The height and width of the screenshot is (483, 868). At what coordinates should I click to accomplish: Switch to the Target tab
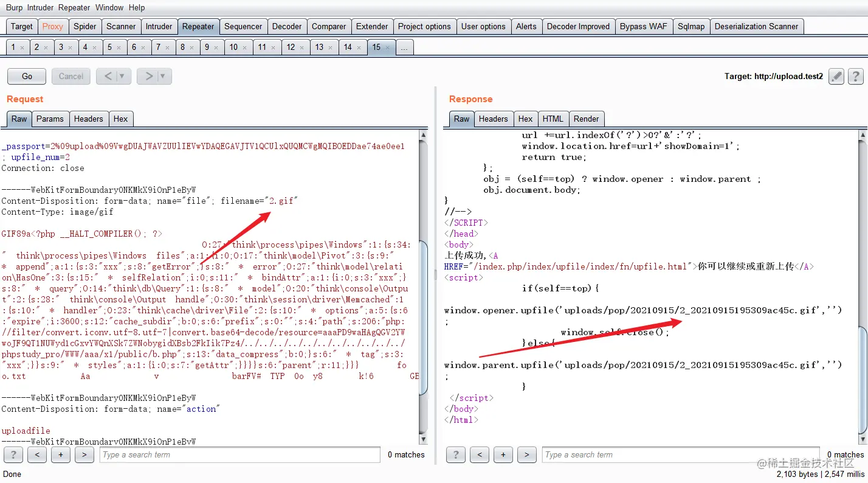pos(22,26)
